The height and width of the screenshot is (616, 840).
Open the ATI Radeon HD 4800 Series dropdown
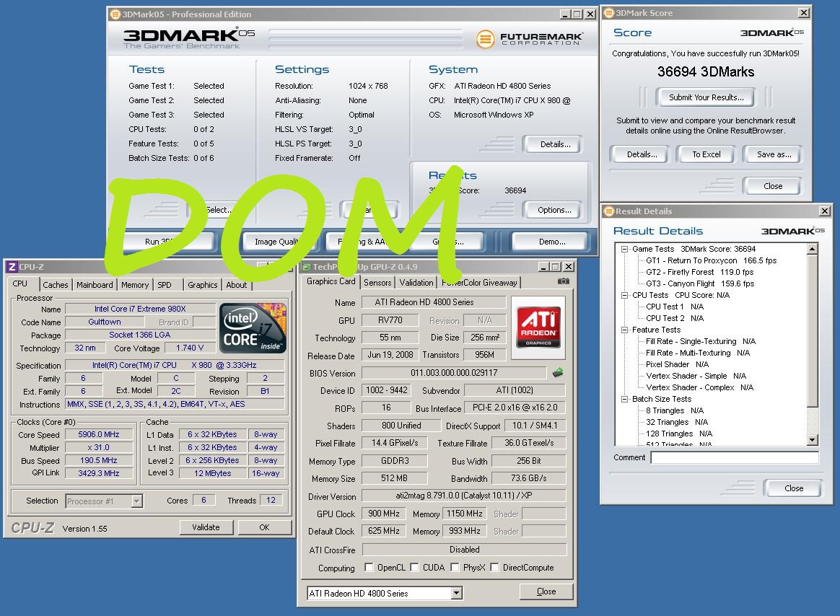[456, 593]
